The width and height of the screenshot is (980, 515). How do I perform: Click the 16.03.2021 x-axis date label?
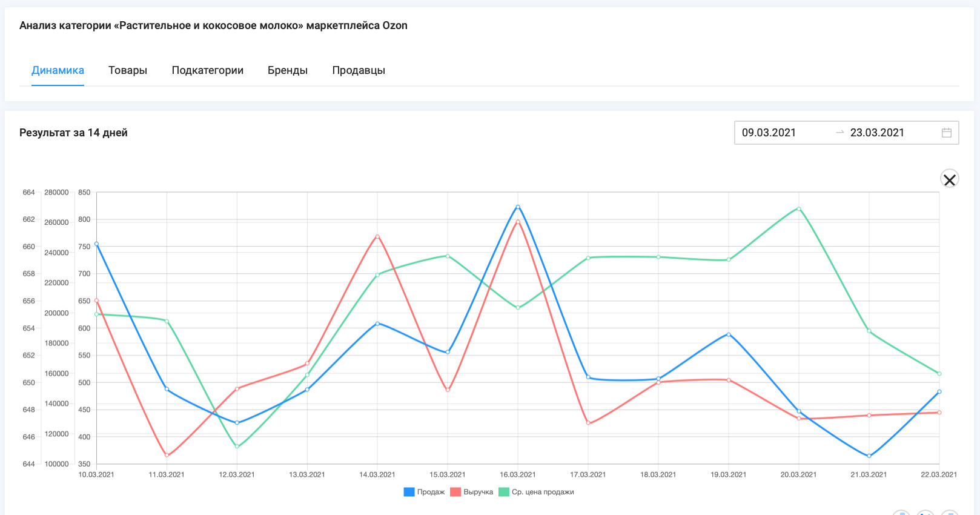pos(518,474)
